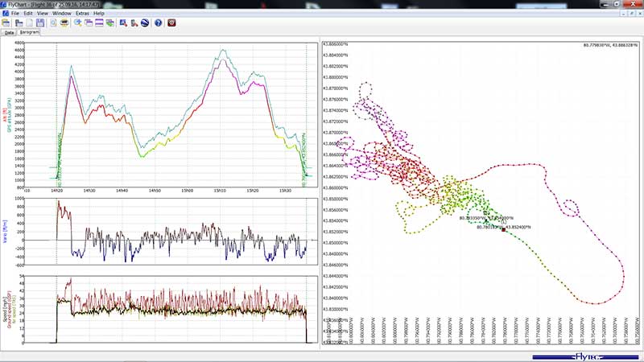Open the Edit menu
Screen dimensions: 644x362
tap(28, 14)
